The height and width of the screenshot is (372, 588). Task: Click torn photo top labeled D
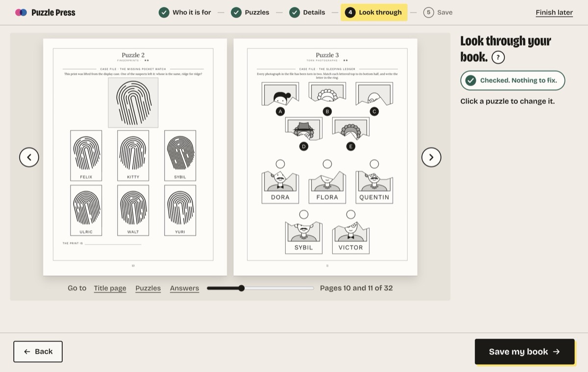[x=304, y=129]
